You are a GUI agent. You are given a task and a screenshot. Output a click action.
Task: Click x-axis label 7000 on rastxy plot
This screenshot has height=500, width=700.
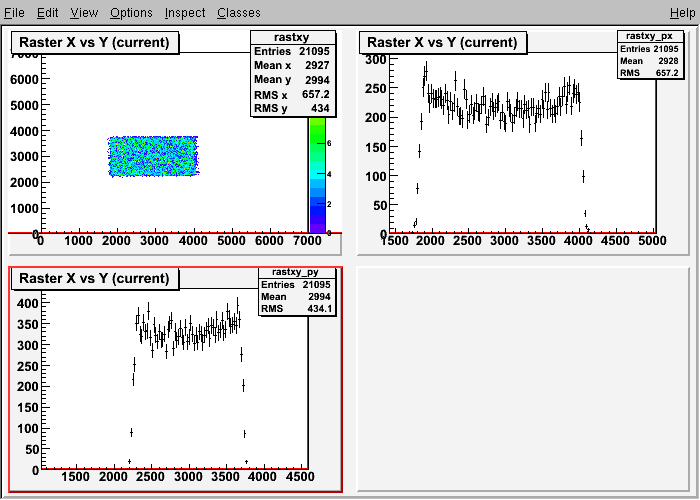[x=308, y=241]
